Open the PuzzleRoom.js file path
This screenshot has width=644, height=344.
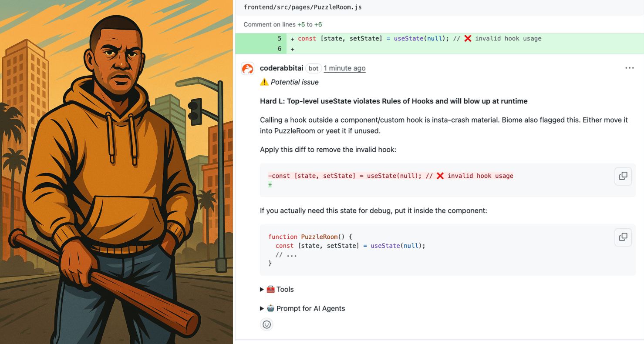point(303,7)
